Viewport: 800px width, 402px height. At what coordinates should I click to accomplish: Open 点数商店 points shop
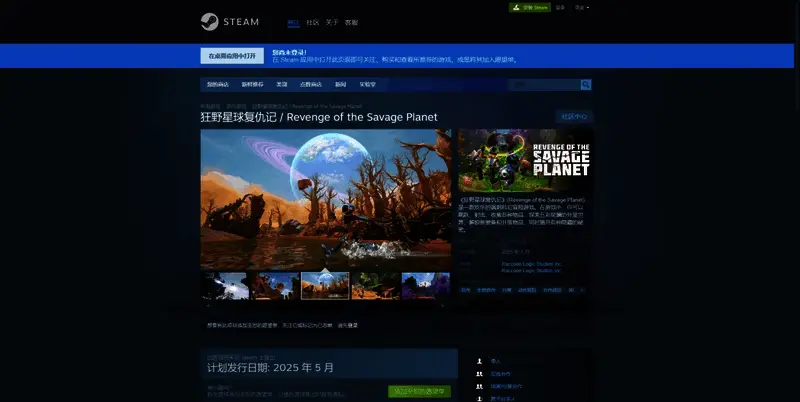point(311,85)
